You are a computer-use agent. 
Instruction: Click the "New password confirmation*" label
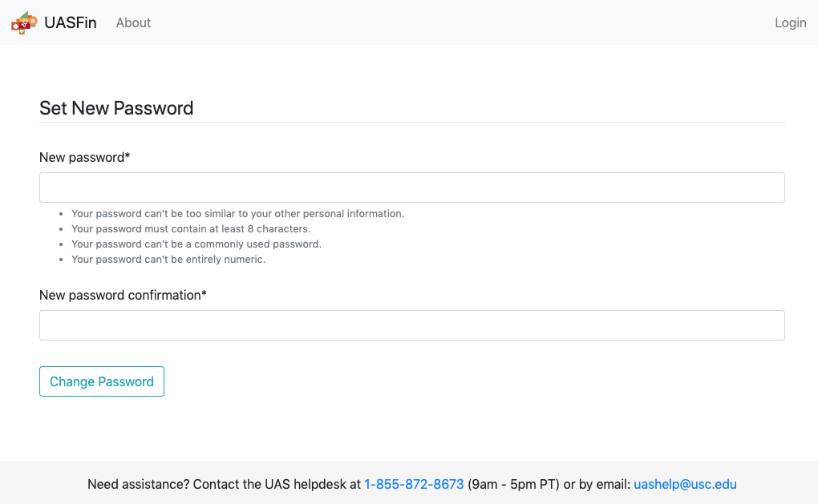(123, 295)
